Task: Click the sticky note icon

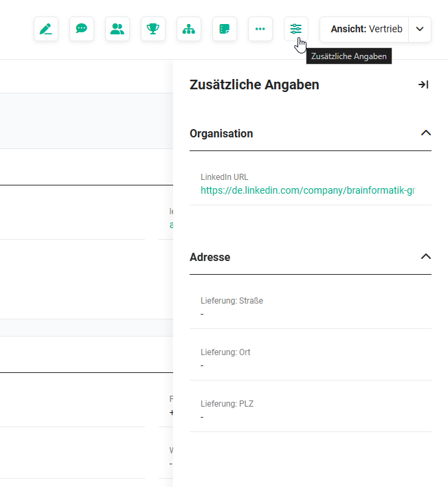Action: point(225,29)
